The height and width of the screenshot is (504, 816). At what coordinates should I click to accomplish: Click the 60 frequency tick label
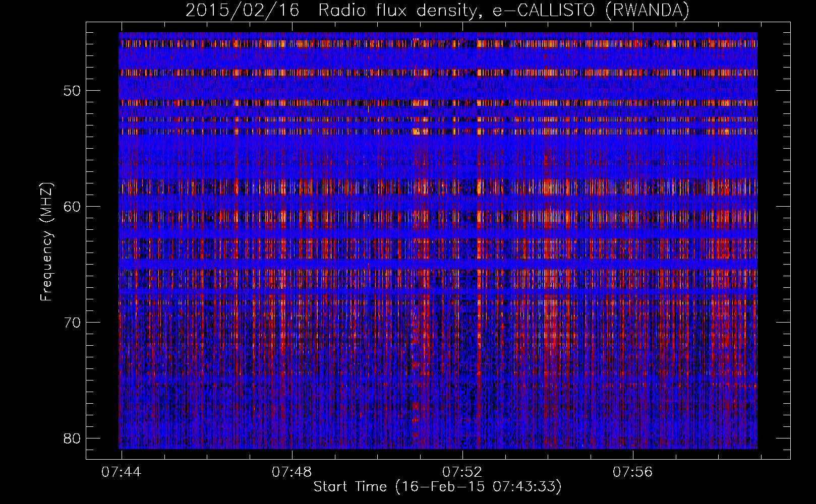coord(73,207)
